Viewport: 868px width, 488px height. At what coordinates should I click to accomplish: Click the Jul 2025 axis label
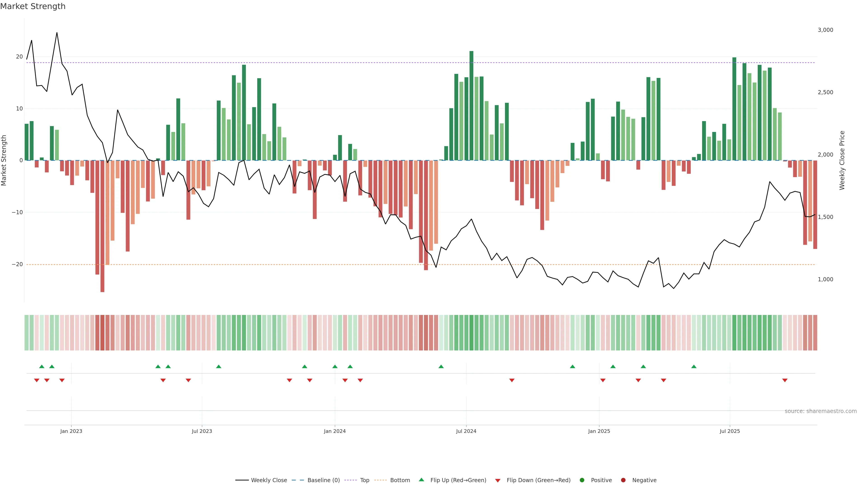click(x=729, y=431)
